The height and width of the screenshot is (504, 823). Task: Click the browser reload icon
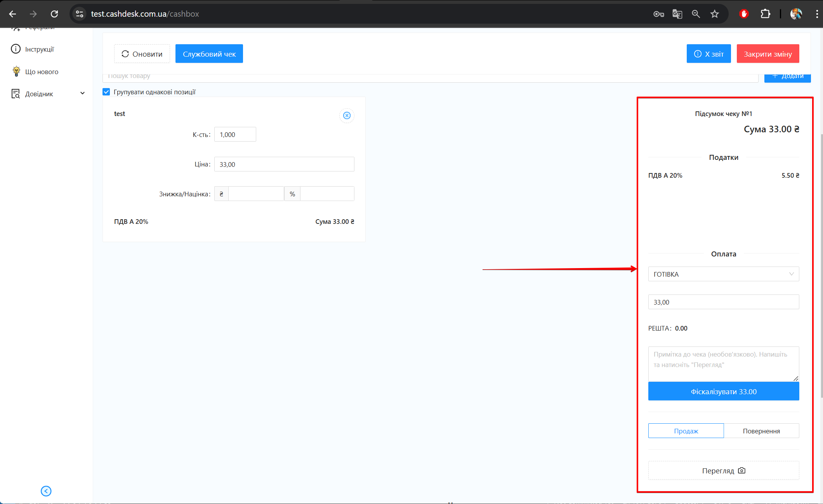click(x=54, y=14)
